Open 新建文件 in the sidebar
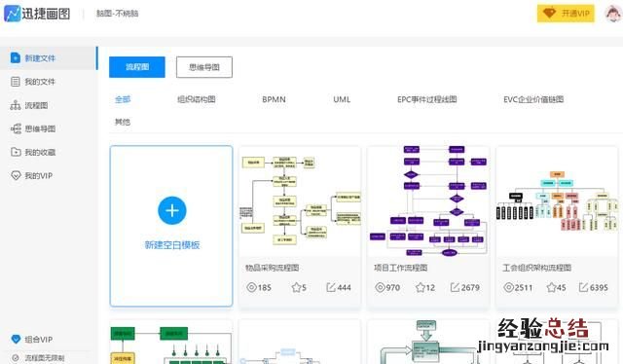The image size is (623, 364). pyautogui.click(x=49, y=58)
